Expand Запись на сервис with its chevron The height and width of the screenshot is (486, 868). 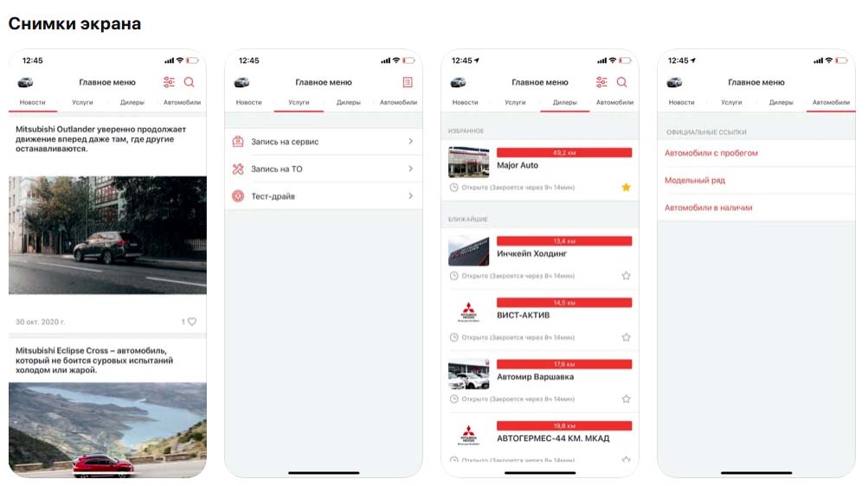tap(411, 142)
